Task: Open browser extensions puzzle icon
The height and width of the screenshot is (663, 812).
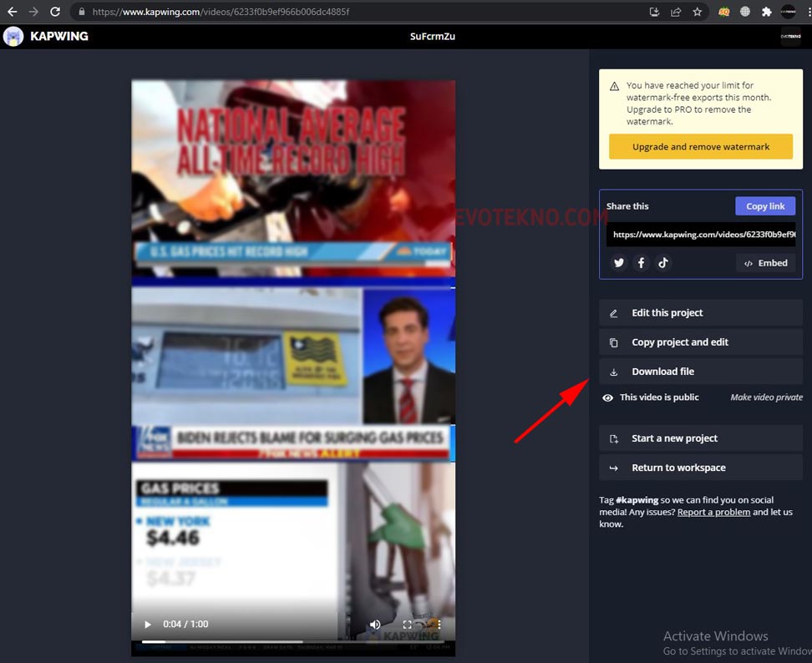Action: (766, 12)
